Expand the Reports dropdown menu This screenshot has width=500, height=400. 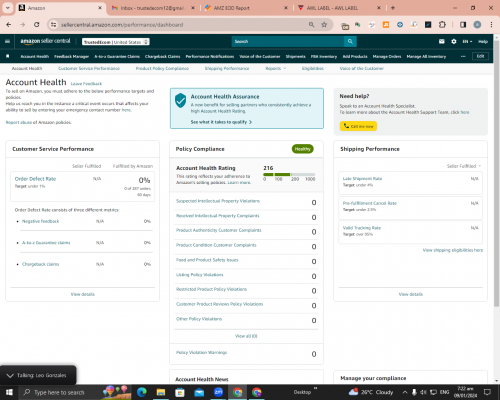[x=275, y=68]
